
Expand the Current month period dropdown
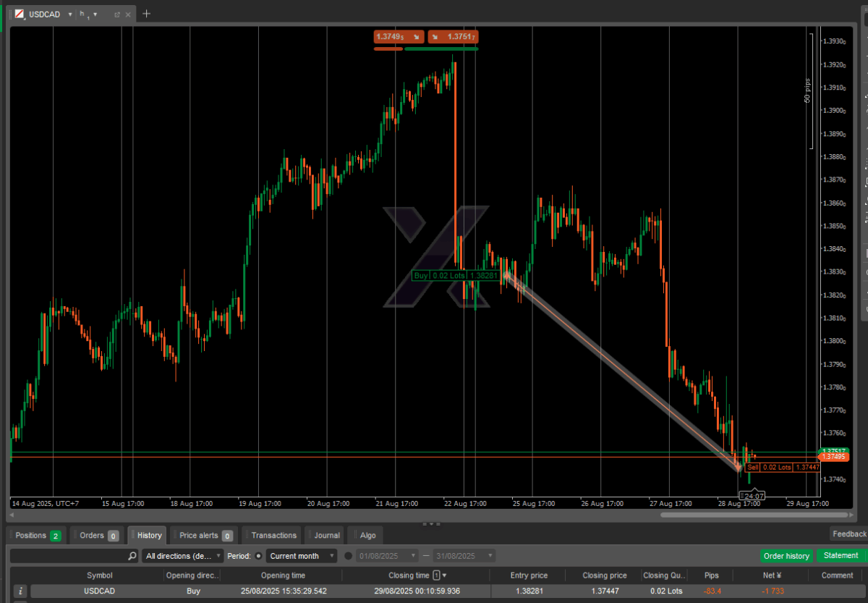click(x=301, y=556)
